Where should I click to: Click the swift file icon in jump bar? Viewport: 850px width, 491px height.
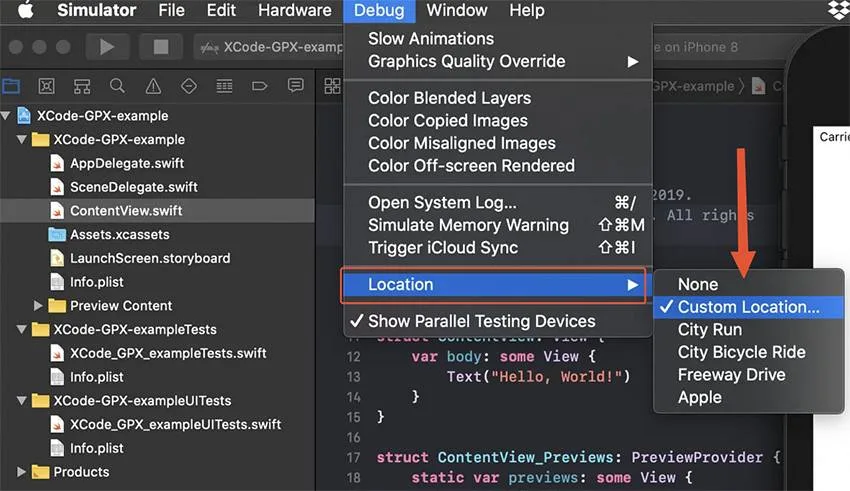pos(758,86)
